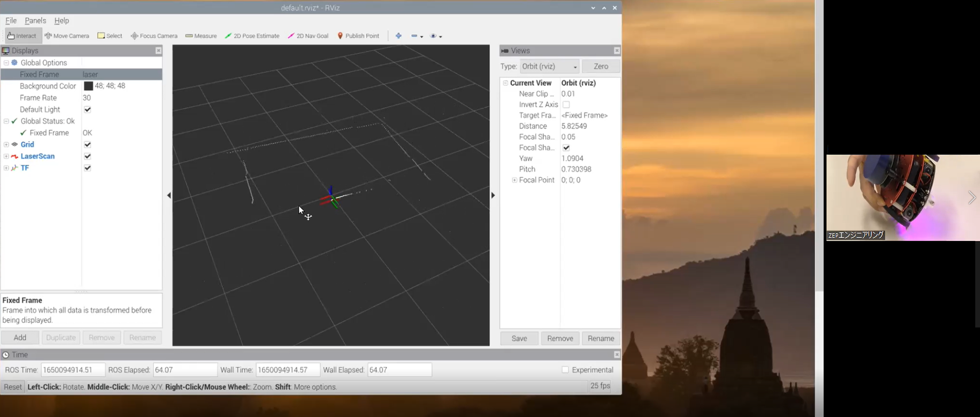The height and width of the screenshot is (417, 980).
Task: Choose the Select tool in toolbar
Action: coord(110,36)
